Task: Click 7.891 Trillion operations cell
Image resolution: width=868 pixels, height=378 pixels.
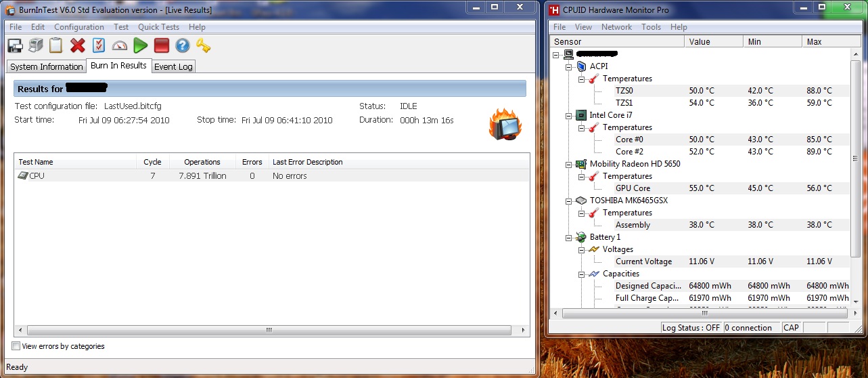Action: (x=202, y=175)
